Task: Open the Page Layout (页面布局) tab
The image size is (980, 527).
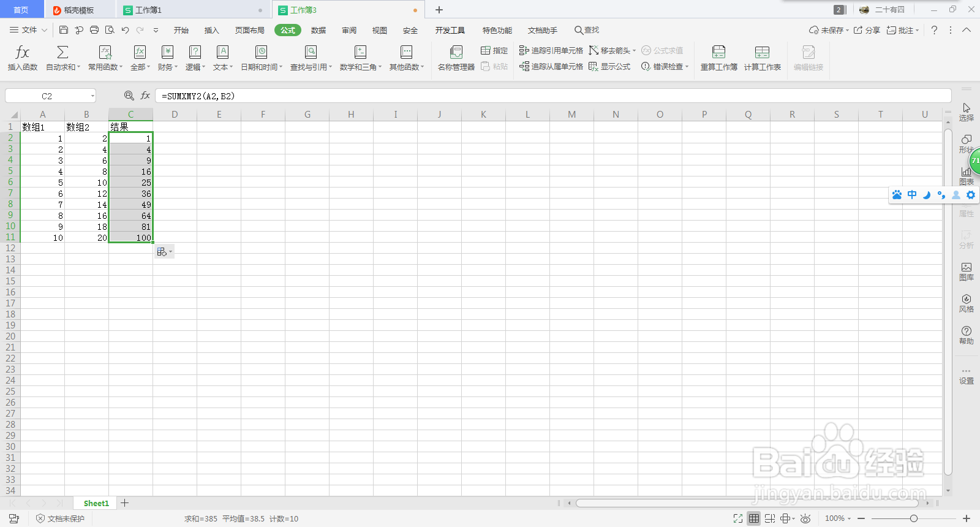Action: click(249, 30)
